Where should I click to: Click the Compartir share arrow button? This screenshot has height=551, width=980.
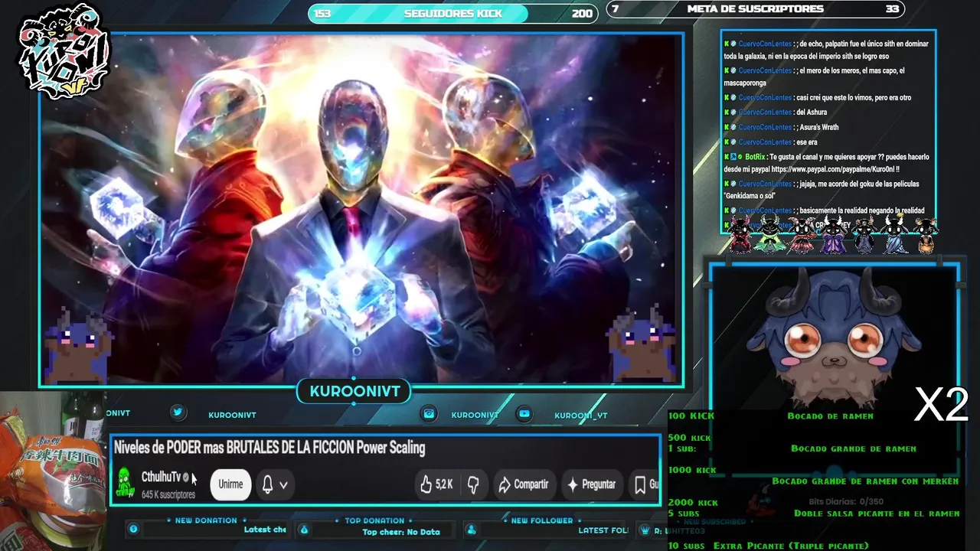524,484
